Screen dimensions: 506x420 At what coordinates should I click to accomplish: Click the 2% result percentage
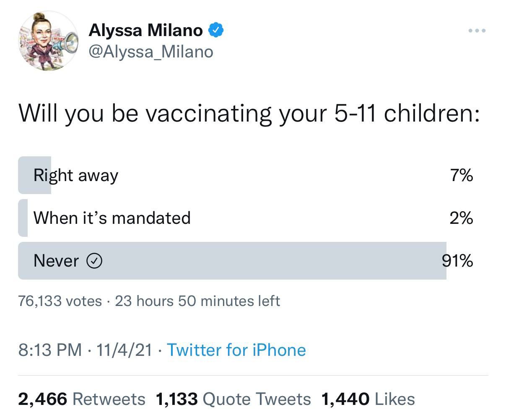tap(462, 218)
